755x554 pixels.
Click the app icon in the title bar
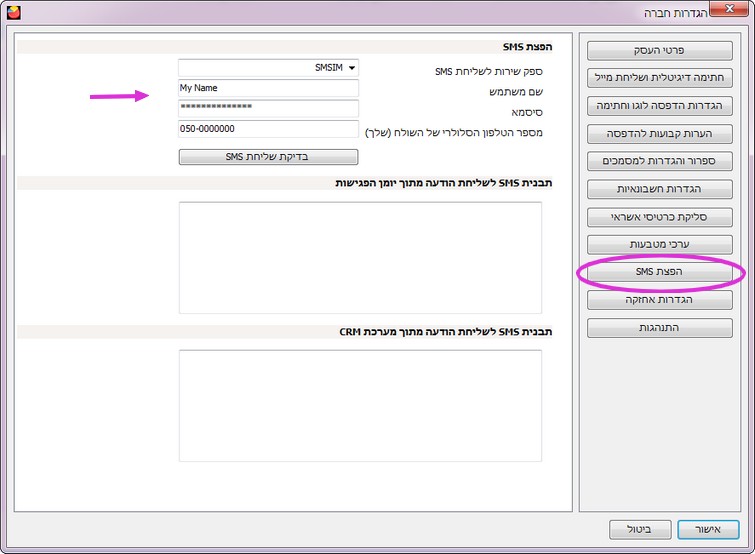pyautogui.click(x=14, y=13)
